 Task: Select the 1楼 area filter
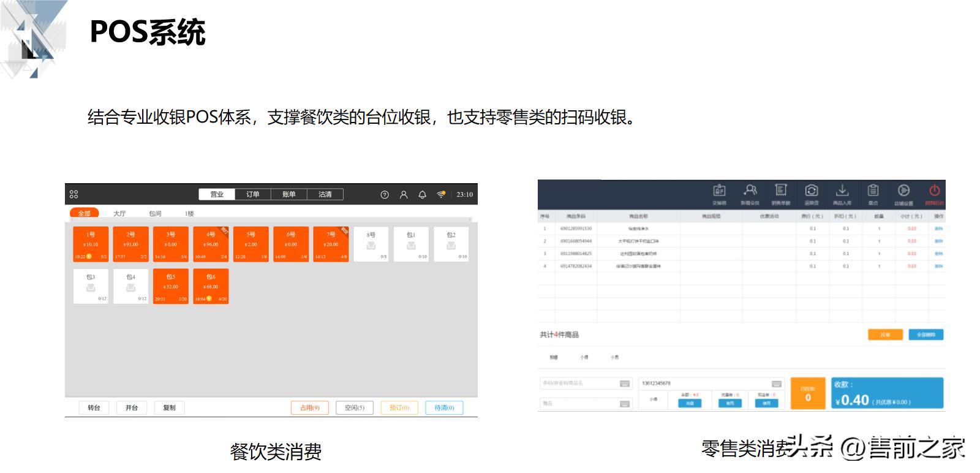190,213
